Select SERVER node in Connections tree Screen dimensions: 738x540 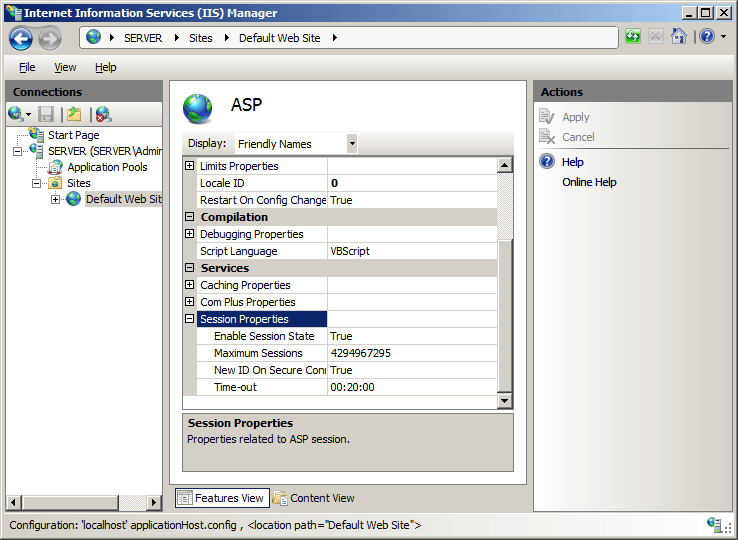(x=104, y=151)
